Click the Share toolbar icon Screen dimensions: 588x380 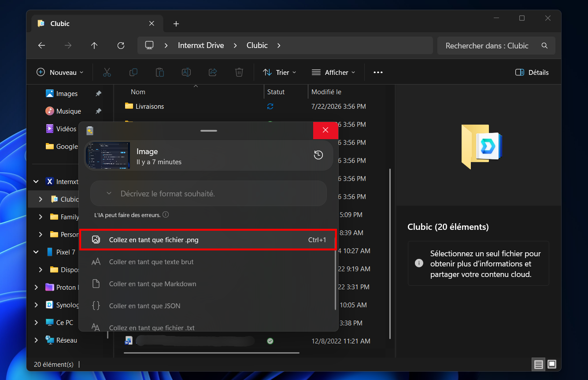point(213,72)
